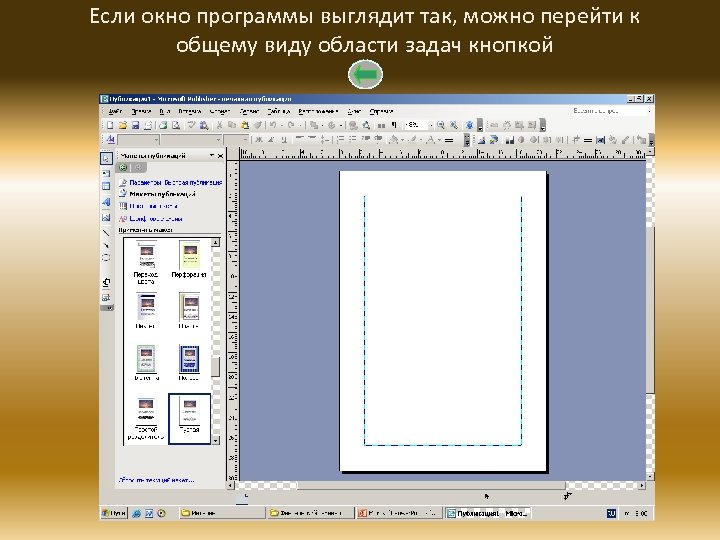Open the Insert menu
The height and width of the screenshot is (540, 720).
[190, 111]
